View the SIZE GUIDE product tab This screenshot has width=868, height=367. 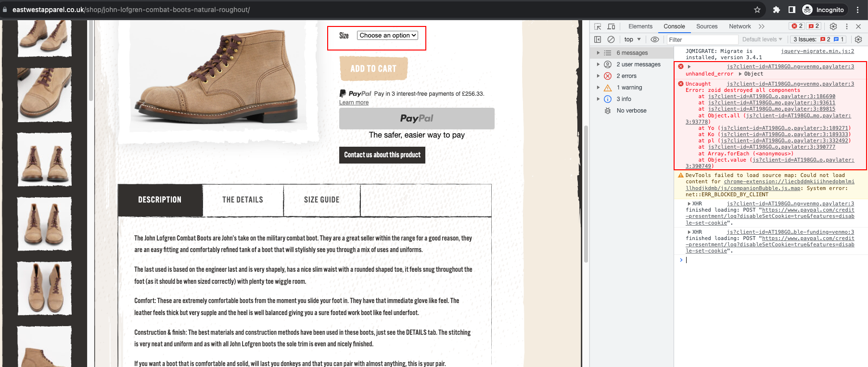321,200
